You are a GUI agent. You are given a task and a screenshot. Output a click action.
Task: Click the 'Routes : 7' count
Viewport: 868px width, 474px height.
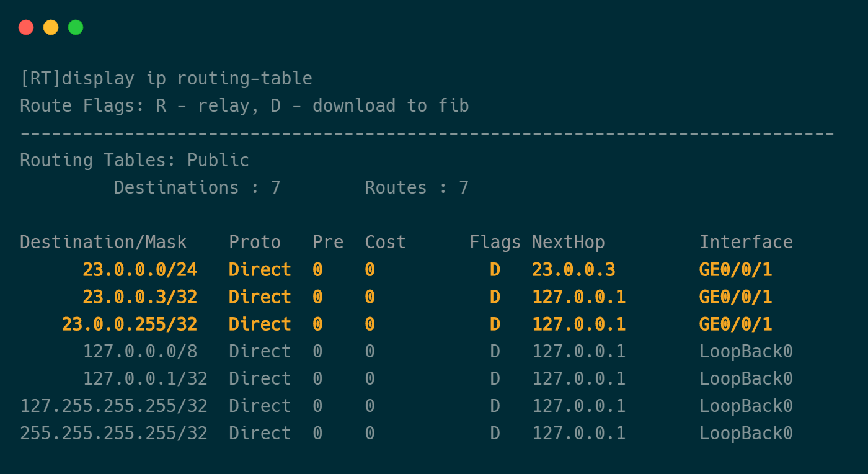pos(417,188)
